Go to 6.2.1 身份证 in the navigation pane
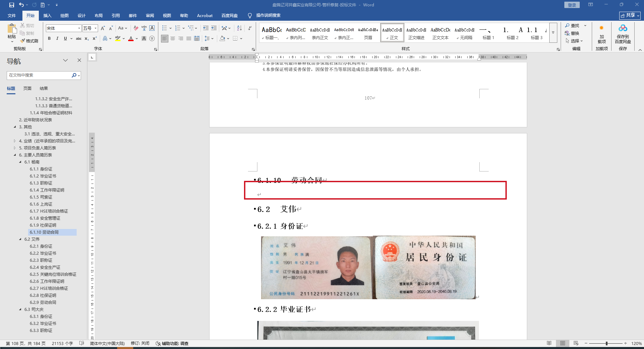The height and width of the screenshot is (349, 644). (41, 246)
